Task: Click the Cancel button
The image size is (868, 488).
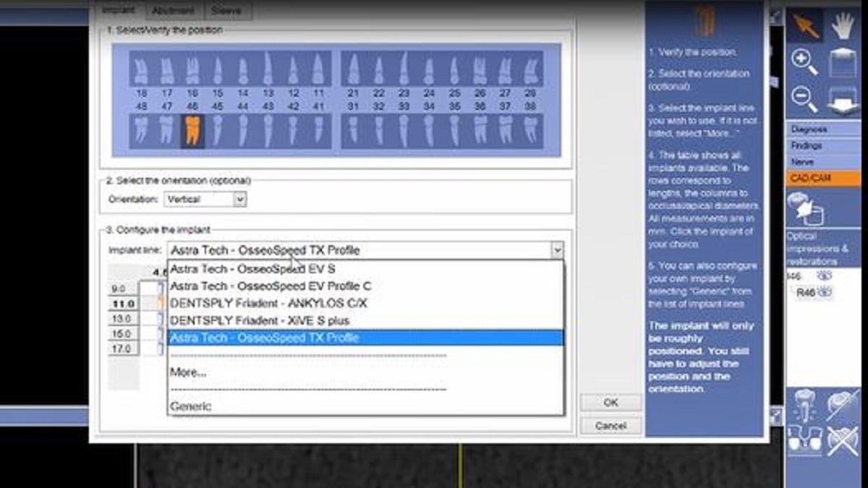Action: (610, 426)
